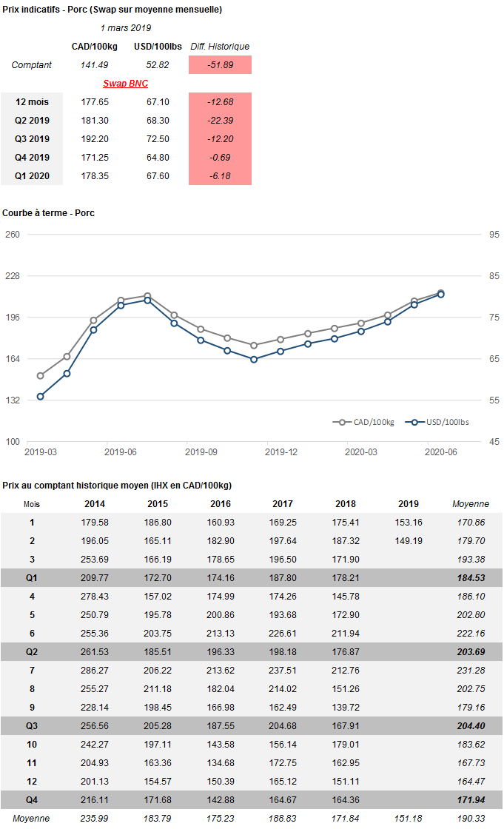Click the 1 mars 2019 date text
The height and width of the screenshot is (829, 504).
pos(125,28)
